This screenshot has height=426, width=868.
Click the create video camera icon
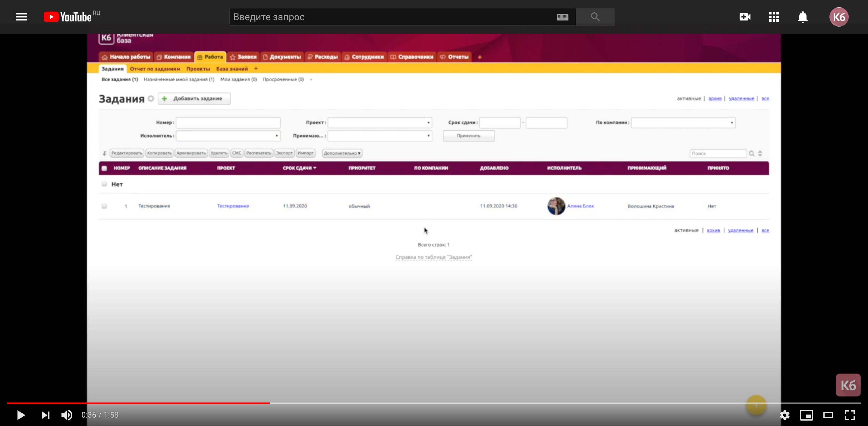(x=745, y=17)
